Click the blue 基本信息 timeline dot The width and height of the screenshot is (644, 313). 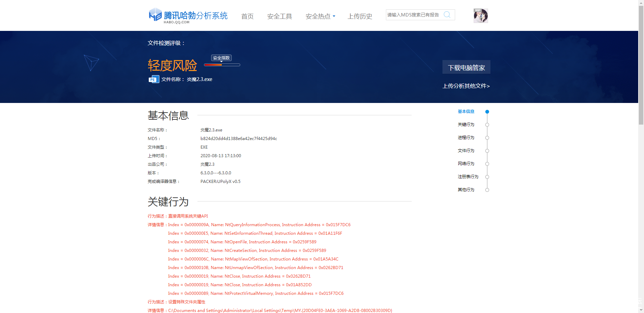point(487,112)
